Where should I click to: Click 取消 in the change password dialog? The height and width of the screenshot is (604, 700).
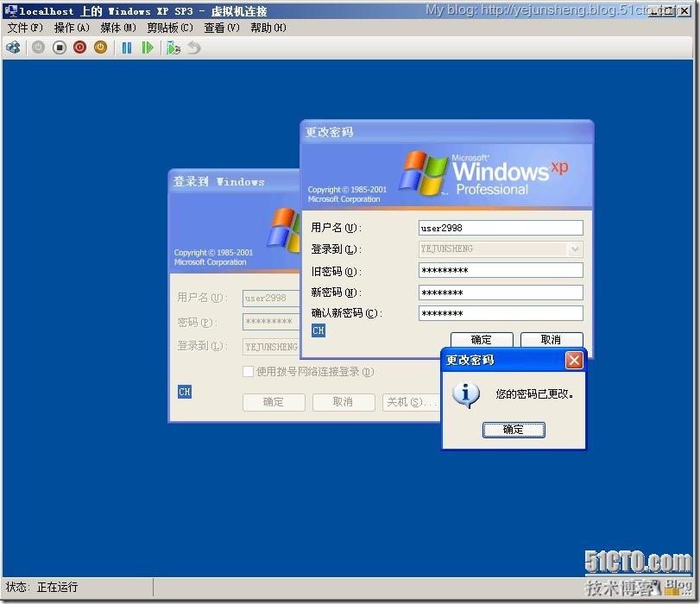pos(552,339)
